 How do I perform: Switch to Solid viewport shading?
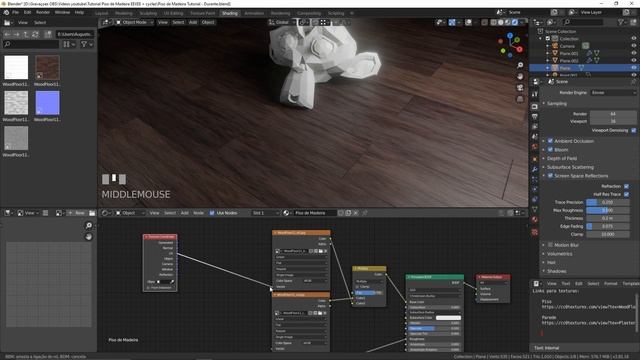tap(500, 22)
